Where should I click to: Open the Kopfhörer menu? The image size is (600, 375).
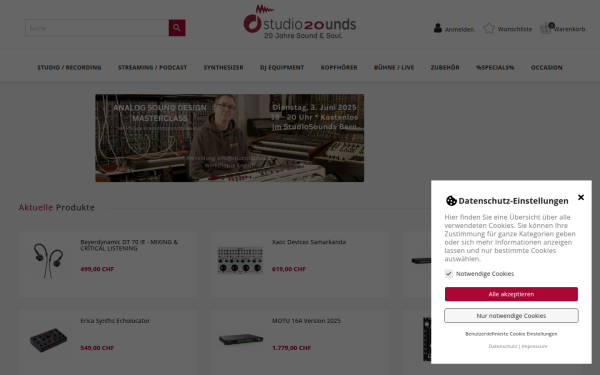click(339, 67)
